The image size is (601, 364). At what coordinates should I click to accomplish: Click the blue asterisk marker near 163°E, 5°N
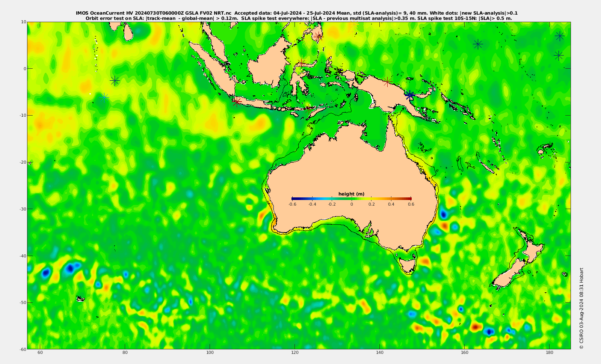pyautogui.click(x=478, y=44)
